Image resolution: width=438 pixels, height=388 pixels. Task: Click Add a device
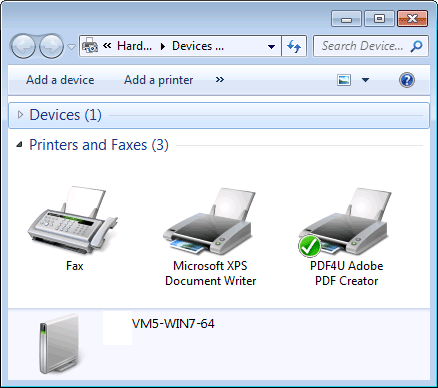(x=60, y=80)
